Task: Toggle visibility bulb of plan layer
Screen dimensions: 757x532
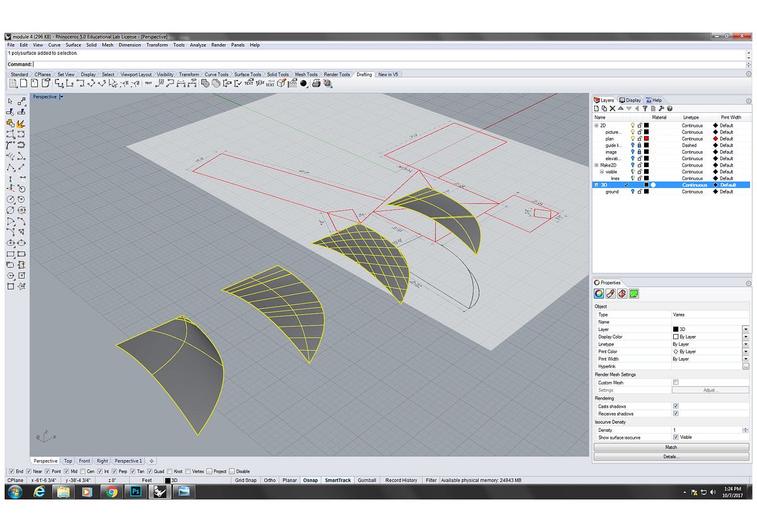Action: click(x=632, y=139)
